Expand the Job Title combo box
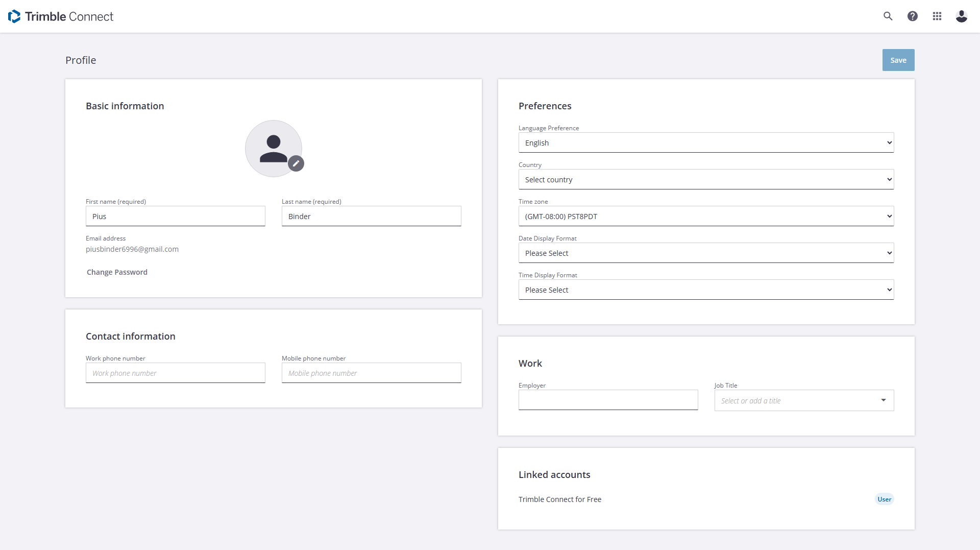Screen dimensions: 980x550 (804, 401)
